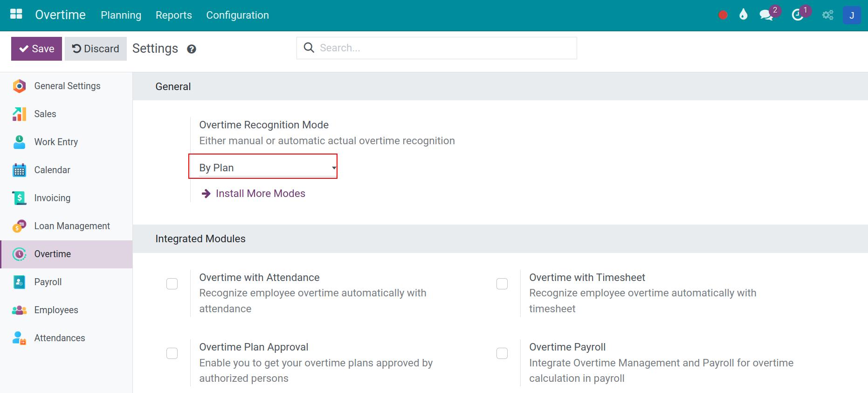This screenshot has height=393, width=868.
Task: Open the Planning menu
Action: [121, 15]
